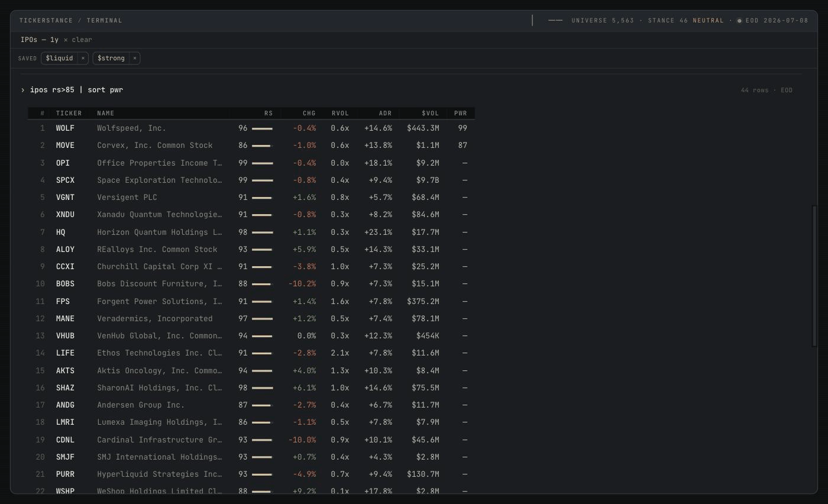Select the MANE ticker
The image size is (828, 504).
65,318
